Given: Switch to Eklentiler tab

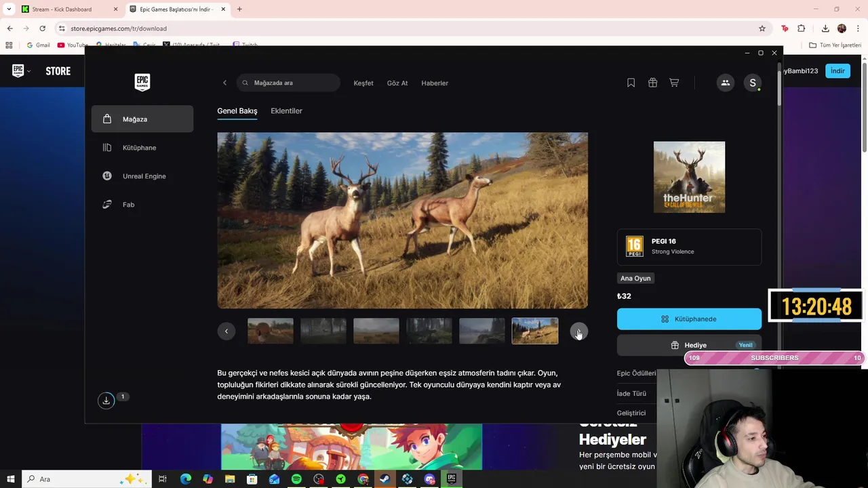Looking at the screenshot, I should pyautogui.click(x=286, y=110).
